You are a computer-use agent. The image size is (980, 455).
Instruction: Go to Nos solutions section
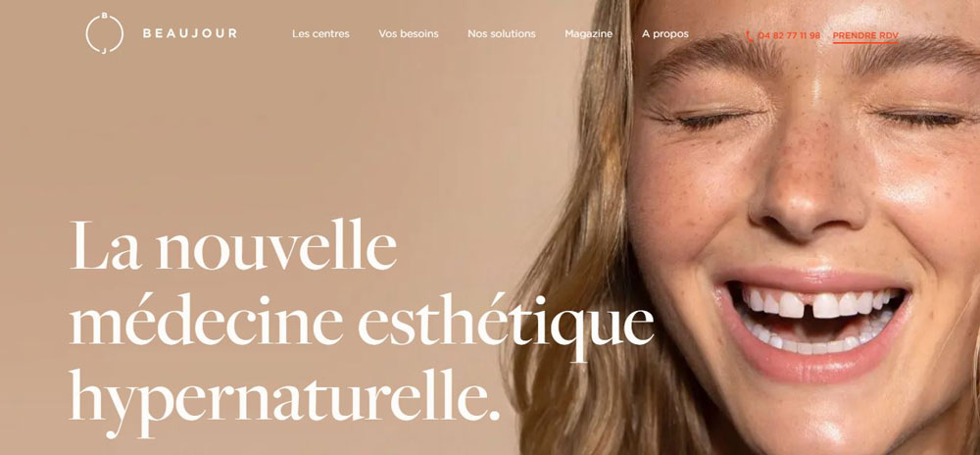point(501,33)
